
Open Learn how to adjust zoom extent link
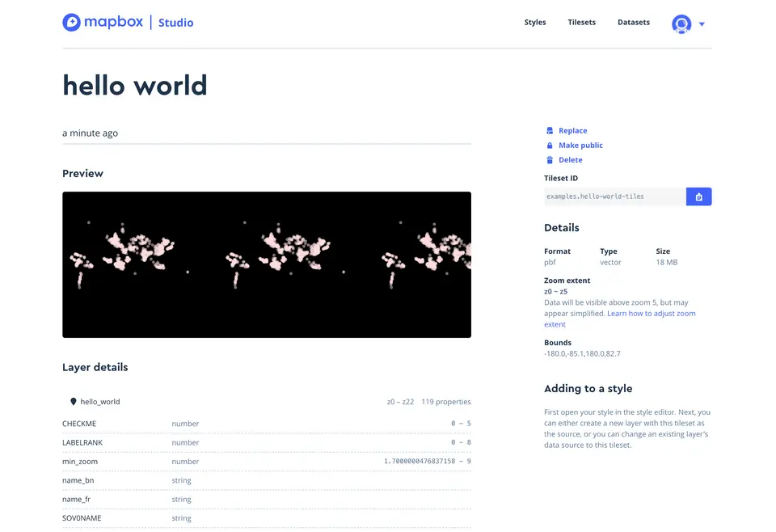pos(651,314)
